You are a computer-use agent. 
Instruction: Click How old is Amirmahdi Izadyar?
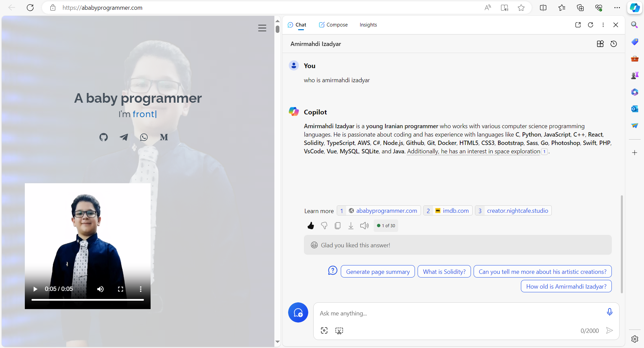[x=566, y=286]
